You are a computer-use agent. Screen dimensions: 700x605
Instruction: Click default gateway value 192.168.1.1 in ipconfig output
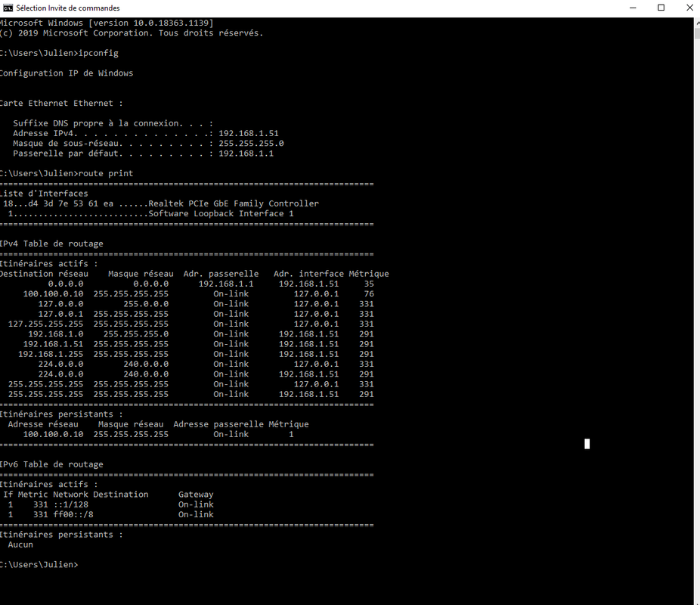tap(246, 154)
